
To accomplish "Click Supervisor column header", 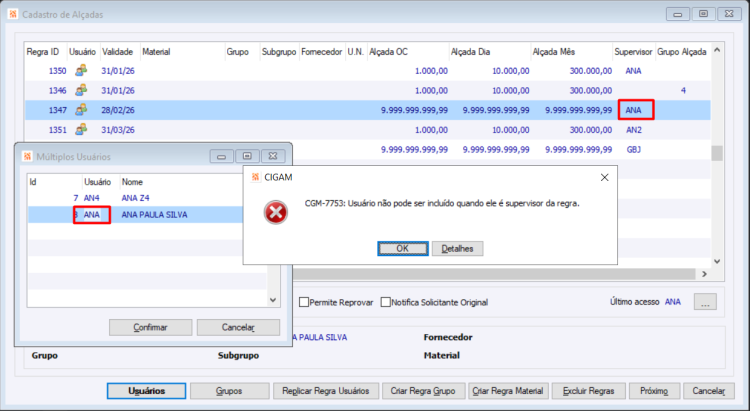I will pyautogui.click(x=634, y=52).
